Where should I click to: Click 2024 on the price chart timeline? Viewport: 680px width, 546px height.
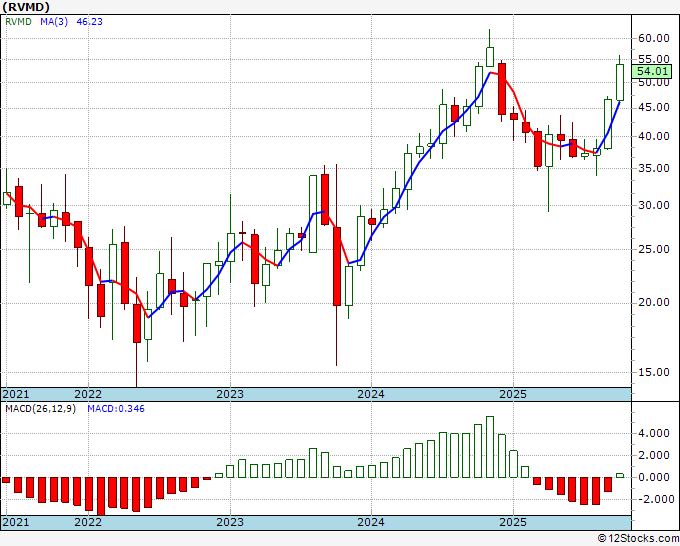click(x=371, y=394)
